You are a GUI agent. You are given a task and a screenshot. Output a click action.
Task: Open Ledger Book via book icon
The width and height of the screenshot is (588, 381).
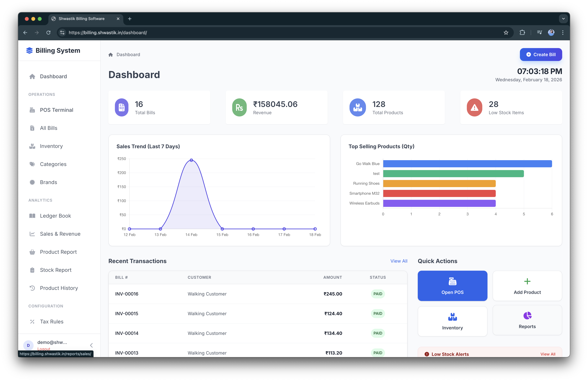point(32,216)
